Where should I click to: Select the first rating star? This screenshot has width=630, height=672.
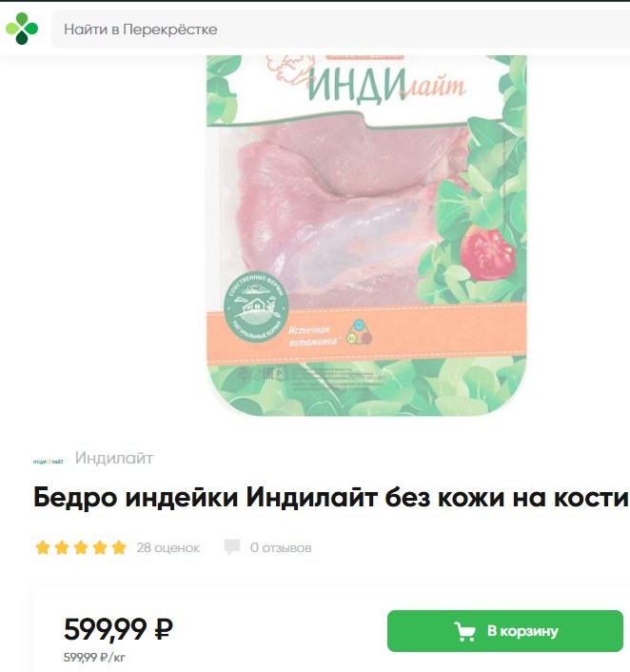point(43,547)
